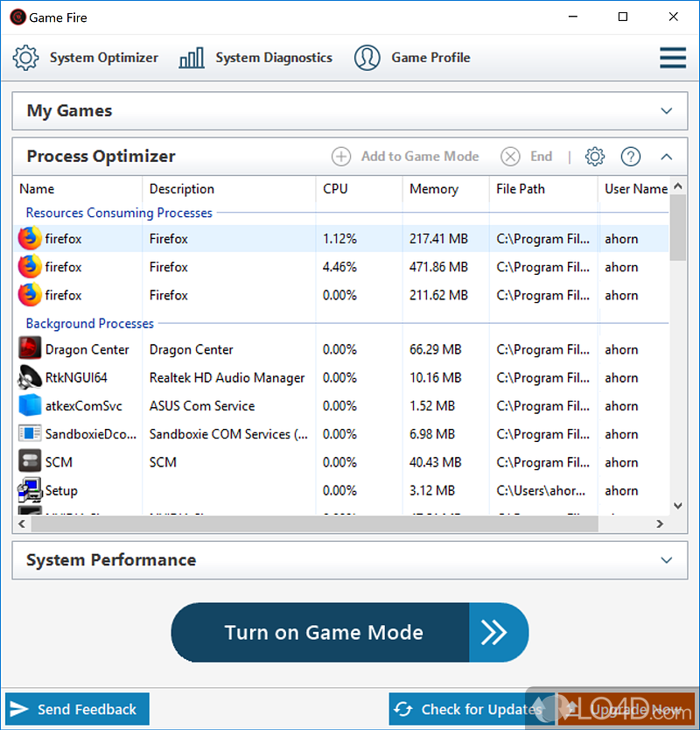Click the Firefox icon of the 211.62 MB process
The width and height of the screenshot is (700, 730).
tap(30, 295)
